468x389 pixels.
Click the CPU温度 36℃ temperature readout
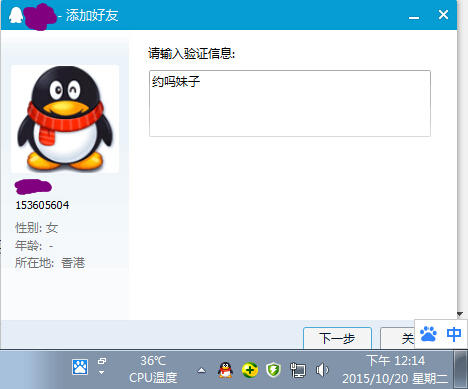point(153,369)
